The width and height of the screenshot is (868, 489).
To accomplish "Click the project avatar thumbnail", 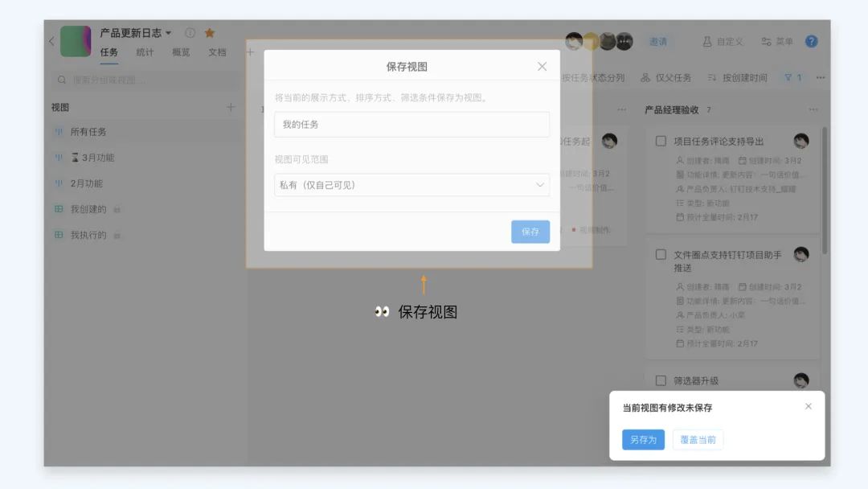I will [76, 41].
